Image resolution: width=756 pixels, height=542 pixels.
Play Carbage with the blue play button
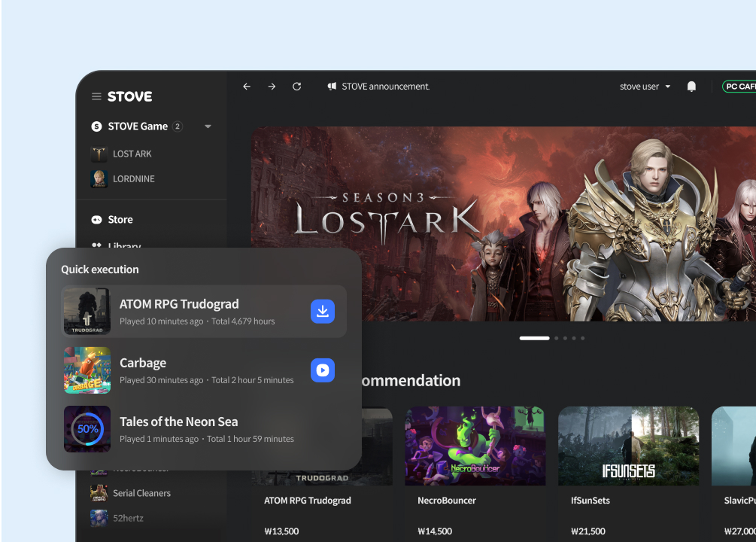point(323,370)
